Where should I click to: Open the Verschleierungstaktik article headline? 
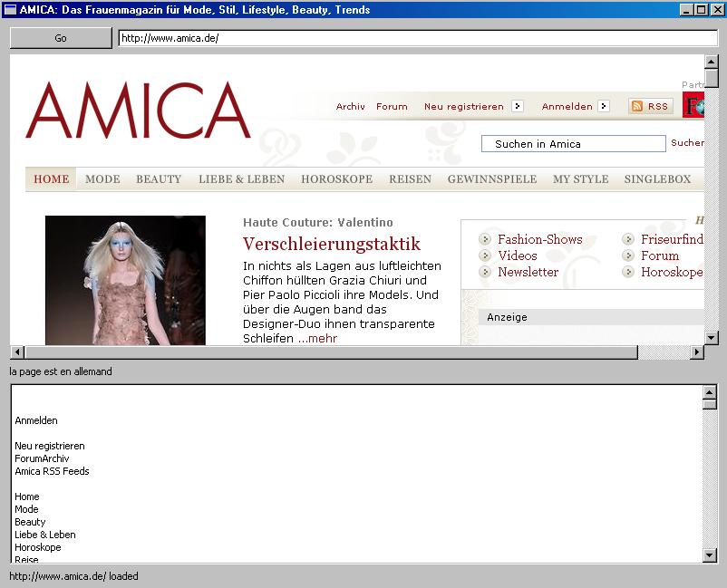332,244
